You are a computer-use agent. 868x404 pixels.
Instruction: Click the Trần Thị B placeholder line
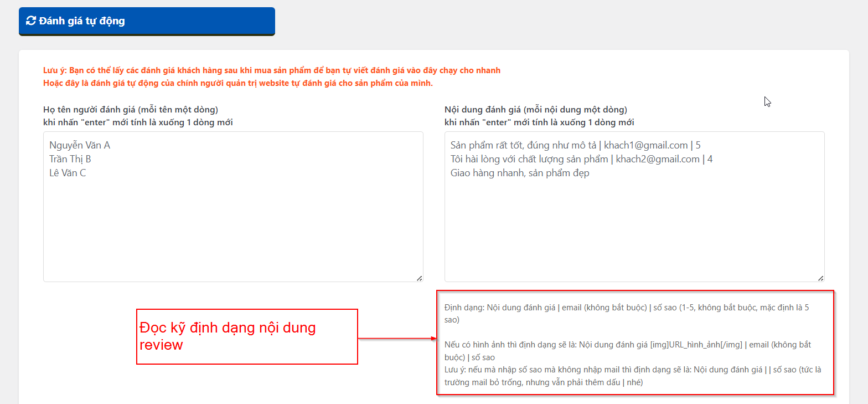pyautogui.click(x=70, y=159)
